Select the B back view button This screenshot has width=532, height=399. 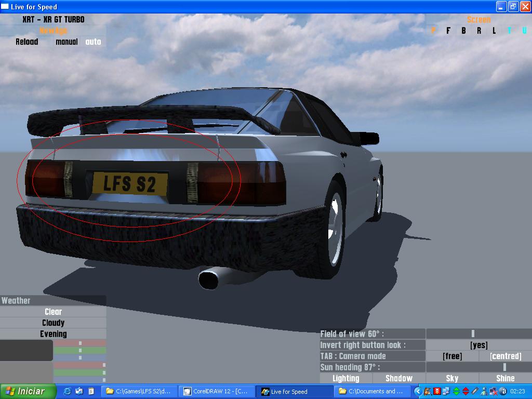(x=463, y=31)
